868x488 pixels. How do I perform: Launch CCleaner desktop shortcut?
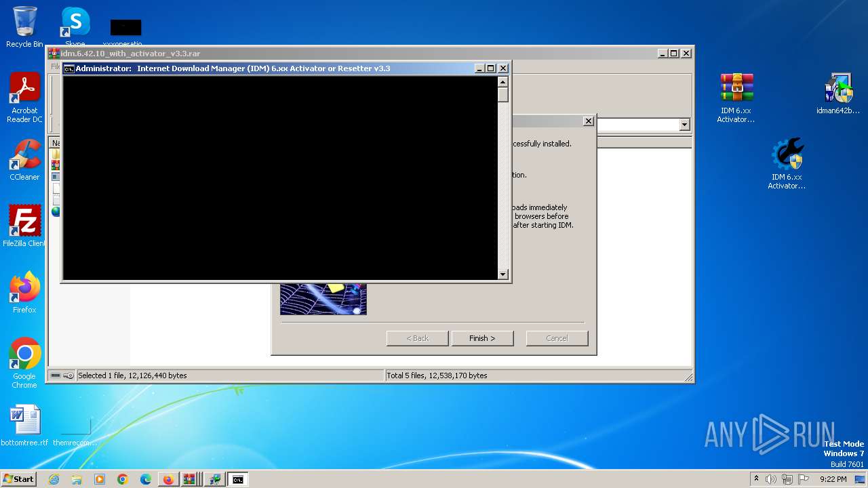[x=25, y=160]
